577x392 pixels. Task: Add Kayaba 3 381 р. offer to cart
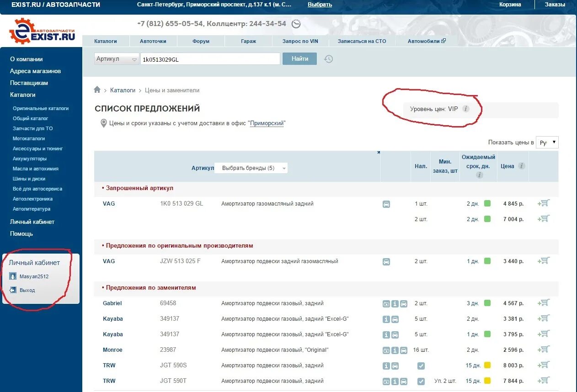[x=544, y=318]
